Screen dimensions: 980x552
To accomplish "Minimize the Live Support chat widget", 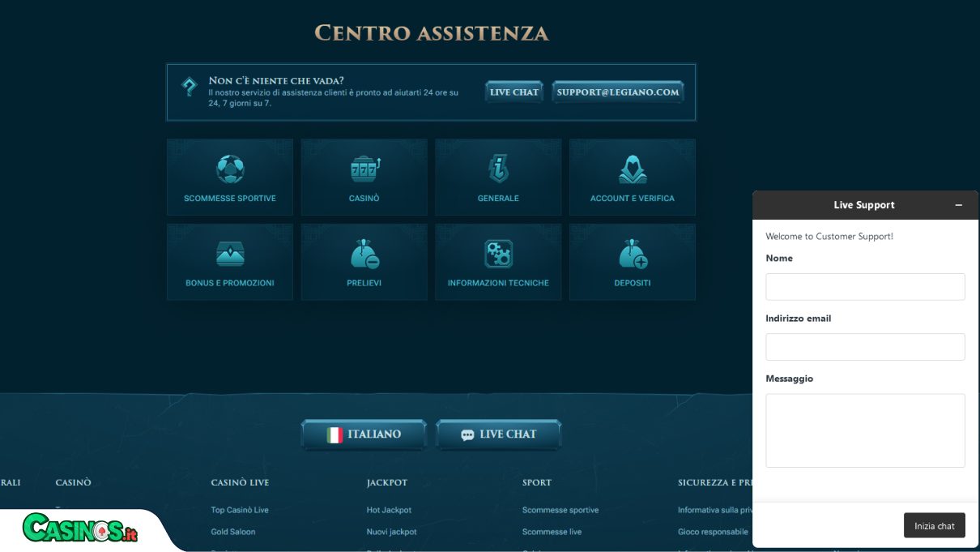I will click(959, 205).
